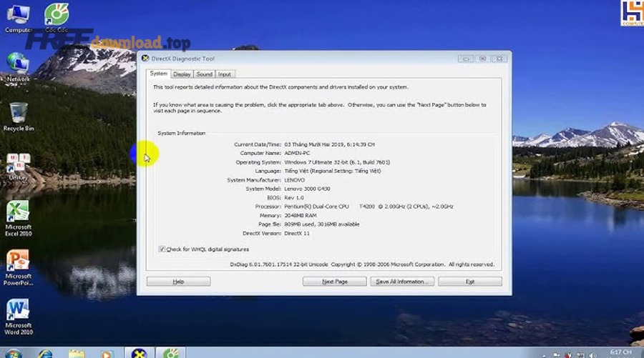Close the DirectX Diagnostic Tool window
The height and width of the screenshot is (358, 644).
click(x=499, y=59)
